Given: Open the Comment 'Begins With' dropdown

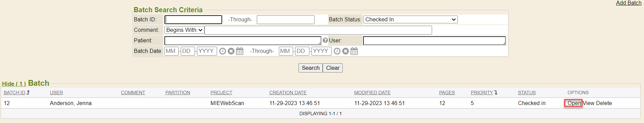Looking at the screenshot, I should 184,30.
